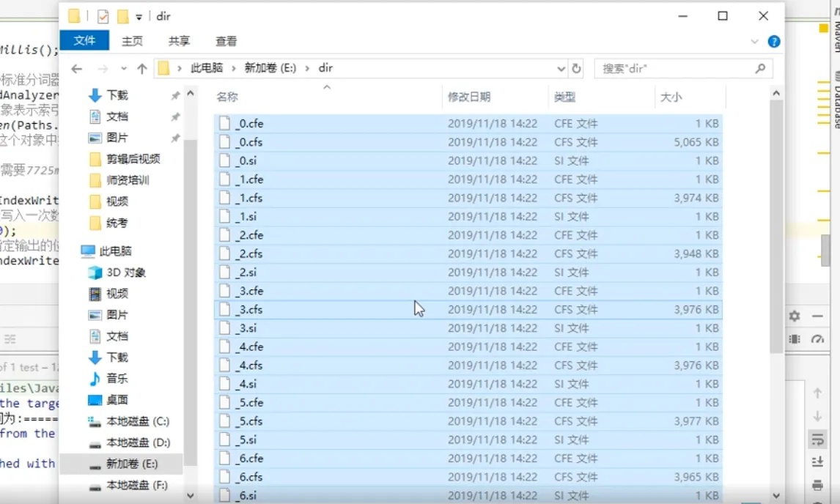Open the address bar history dropdown
Viewport: 840px width, 504px height.
pos(561,69)
